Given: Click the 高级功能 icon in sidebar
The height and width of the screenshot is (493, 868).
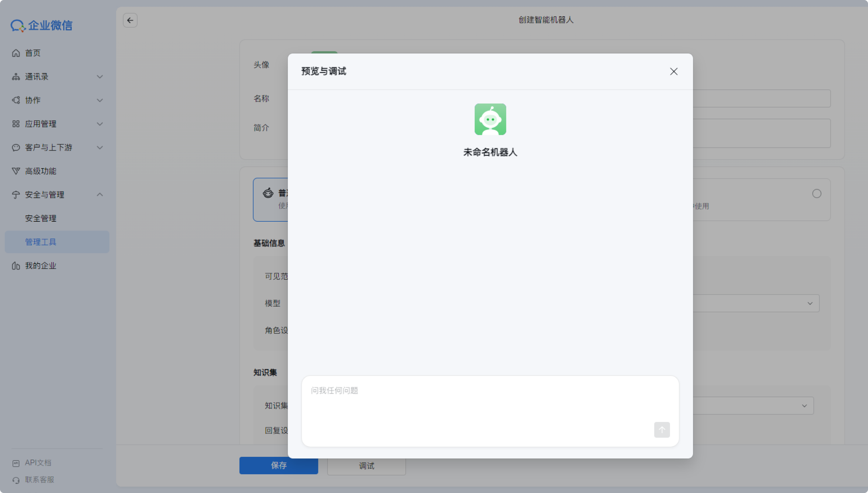Looking at the screenshot, I should pos(16,171).
